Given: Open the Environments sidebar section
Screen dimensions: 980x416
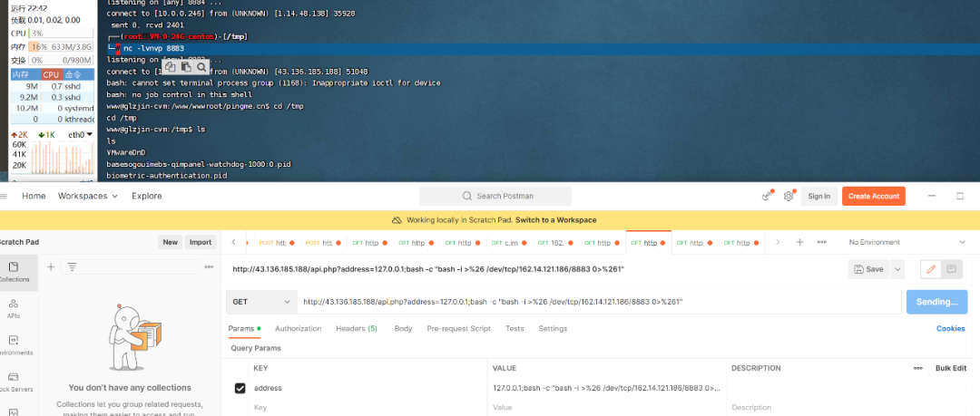Looking at the screenshot, I should [14, 345].
